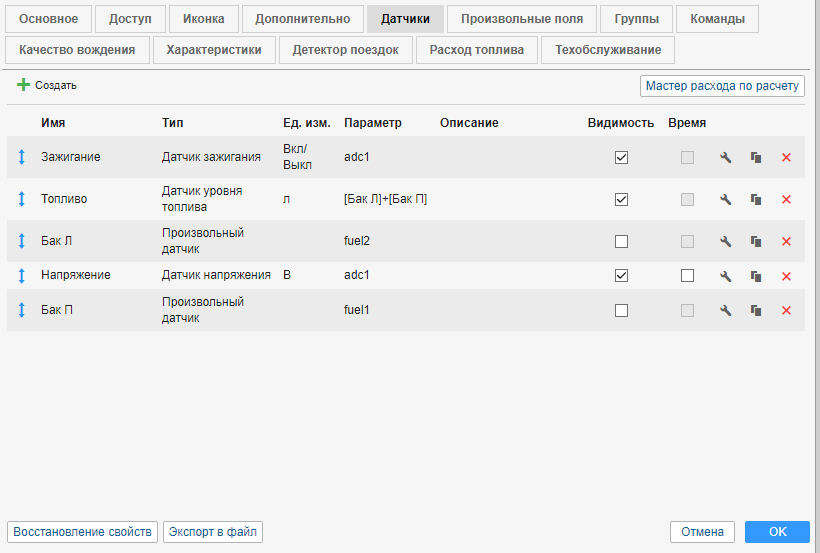The height and width of the screenshot is (553, 820).
Task: Uncheck visibility of Топливо sensor
Action: click(x=621, y=200)
